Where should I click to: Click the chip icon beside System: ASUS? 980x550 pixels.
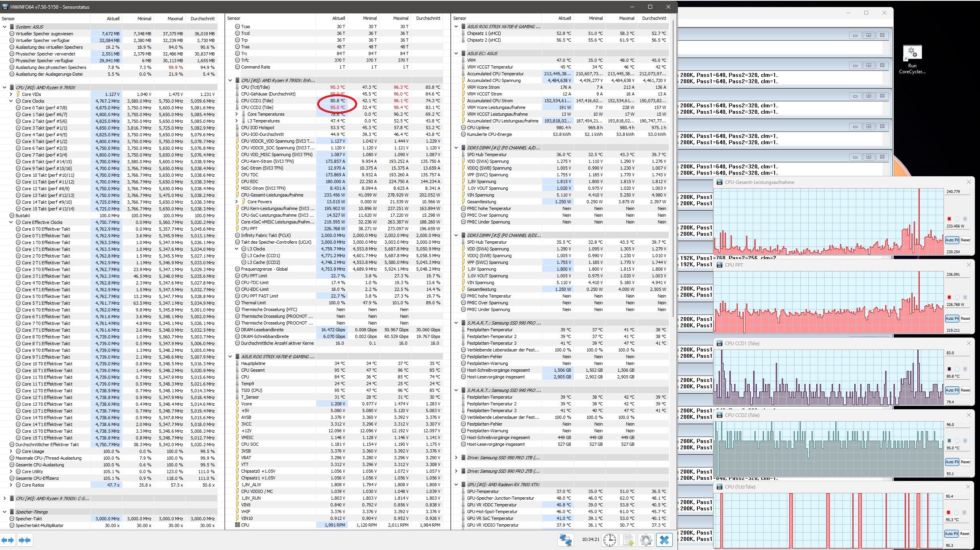pos(11,27)
